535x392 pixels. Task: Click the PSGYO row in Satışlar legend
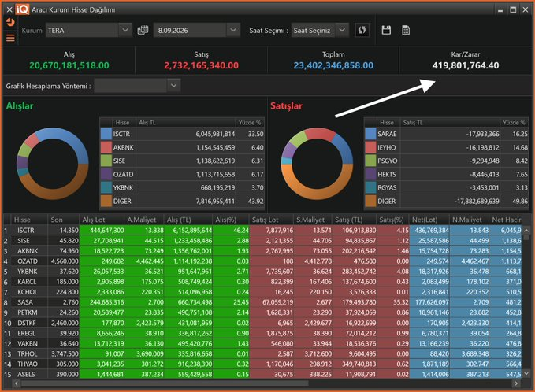click(x=447, y=161)
